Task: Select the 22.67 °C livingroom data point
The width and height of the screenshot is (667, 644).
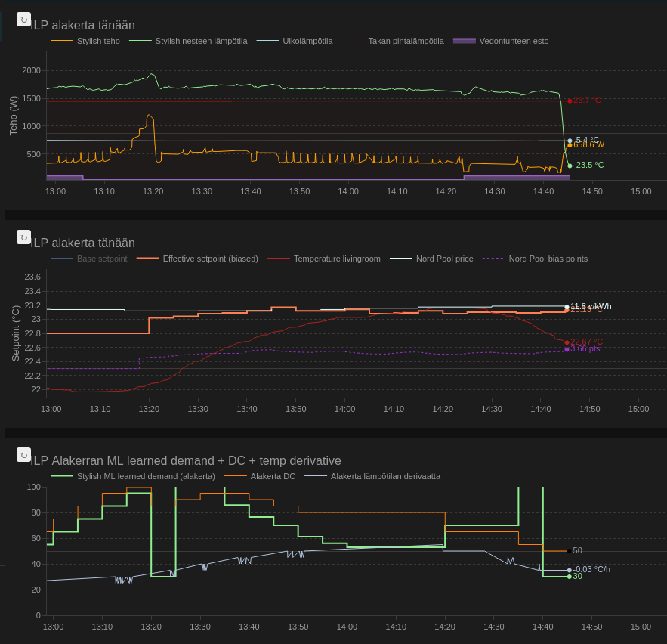Action: (567, 342)
